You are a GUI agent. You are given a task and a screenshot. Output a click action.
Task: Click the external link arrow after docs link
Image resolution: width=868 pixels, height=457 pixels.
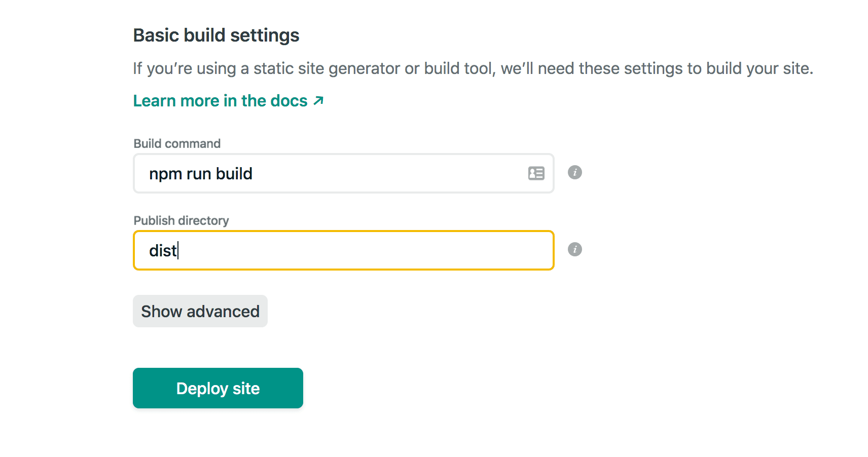point(317,100)
